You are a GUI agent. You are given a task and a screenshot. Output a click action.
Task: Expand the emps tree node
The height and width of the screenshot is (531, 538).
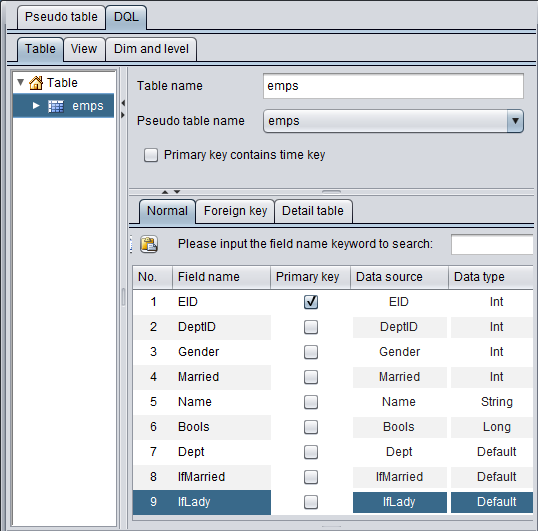(x=36, y=106)
